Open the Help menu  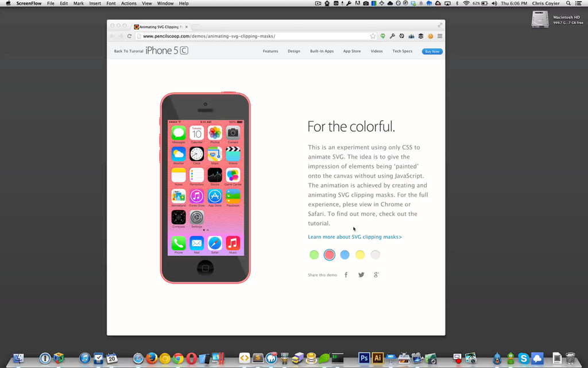184,3
